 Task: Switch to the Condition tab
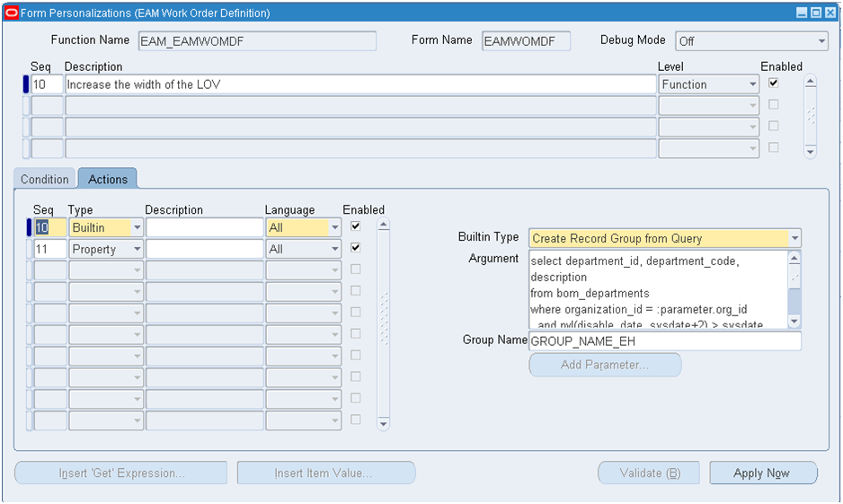click(45, 180)
